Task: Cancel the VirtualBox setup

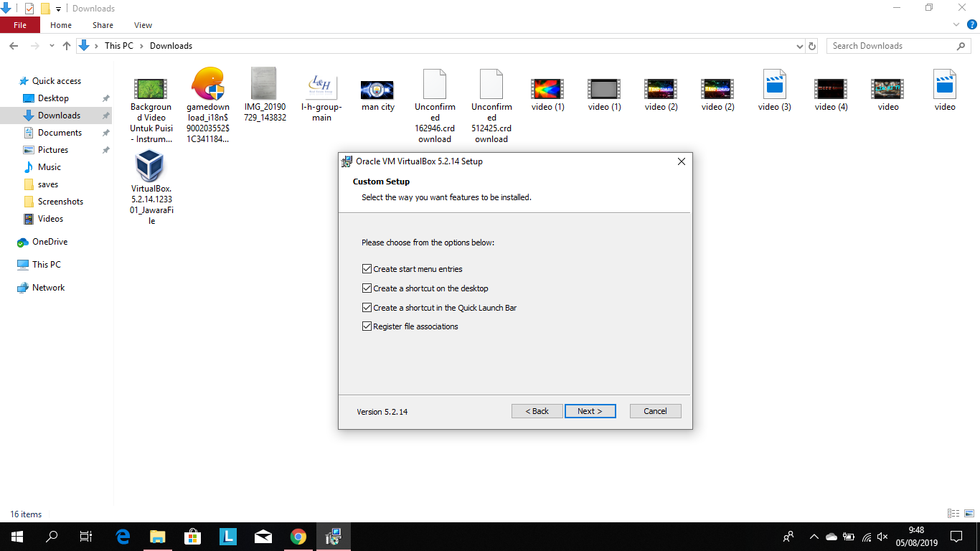Action: click(x=655, y=411)
